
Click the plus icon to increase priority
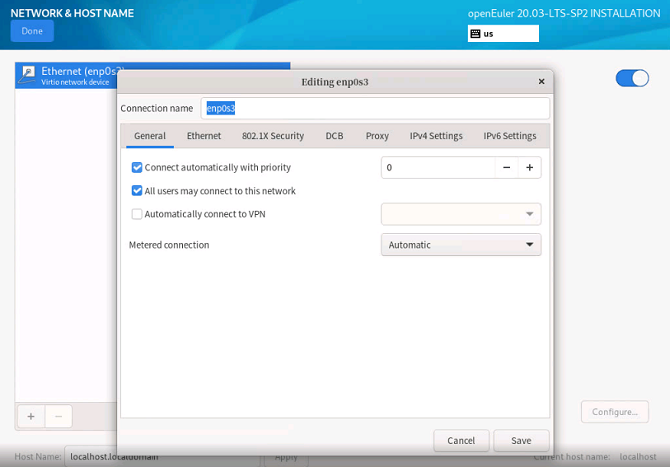click(529, 167)
